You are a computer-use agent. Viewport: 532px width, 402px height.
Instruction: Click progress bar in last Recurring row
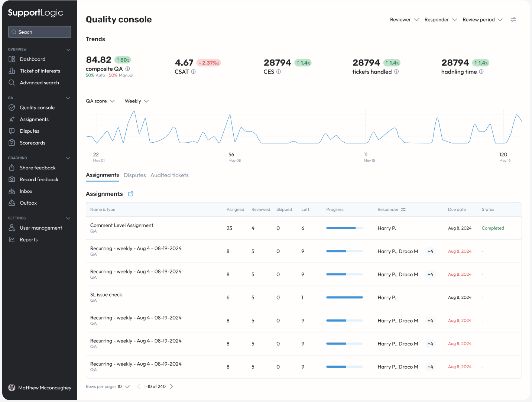pyautogui.click(x=344, y=367)
